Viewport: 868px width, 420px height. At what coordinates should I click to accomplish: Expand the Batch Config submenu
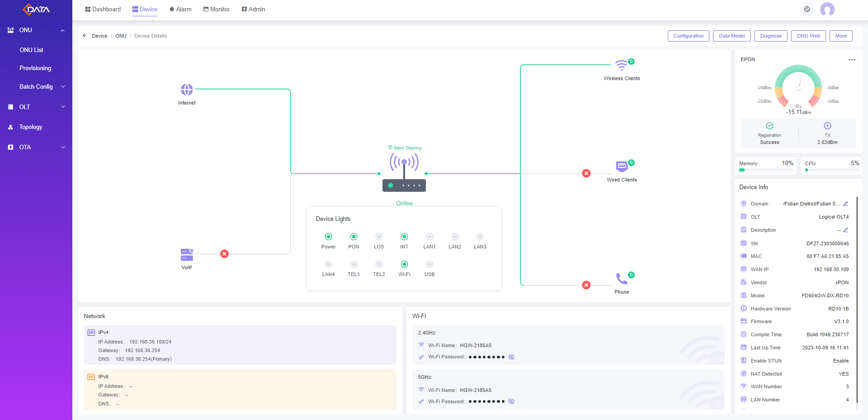click(x=63, y=86)
